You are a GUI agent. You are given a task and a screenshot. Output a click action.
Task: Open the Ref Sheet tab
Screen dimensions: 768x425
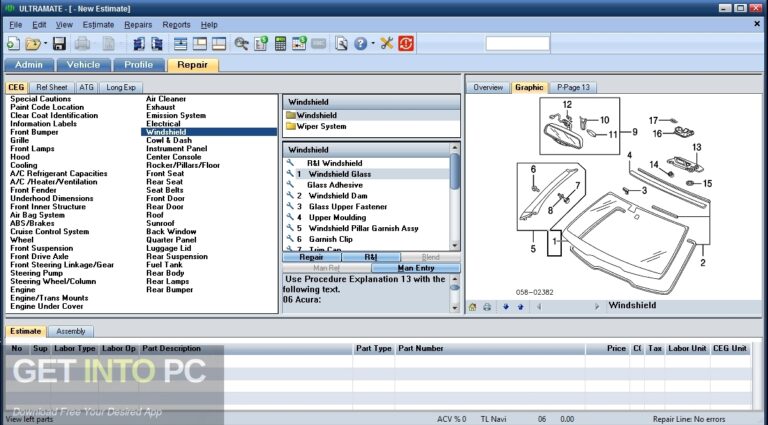tap(51, 87)
